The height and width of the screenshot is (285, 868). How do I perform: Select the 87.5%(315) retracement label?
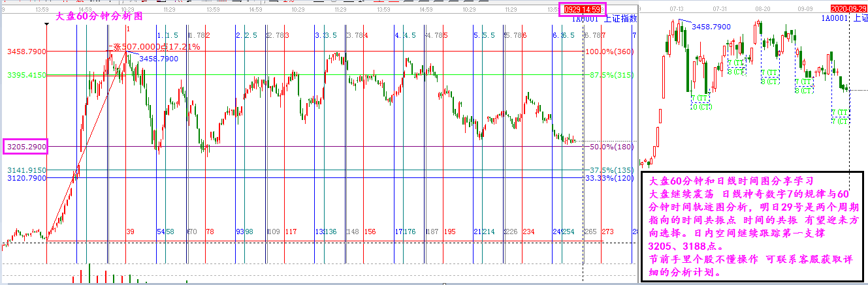click(607, 75)
